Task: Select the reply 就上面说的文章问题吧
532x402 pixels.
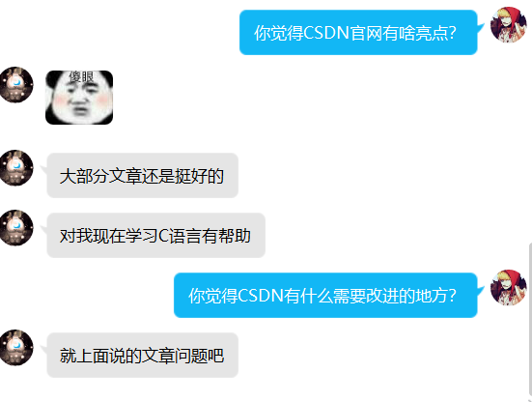Action: point(143,355)
